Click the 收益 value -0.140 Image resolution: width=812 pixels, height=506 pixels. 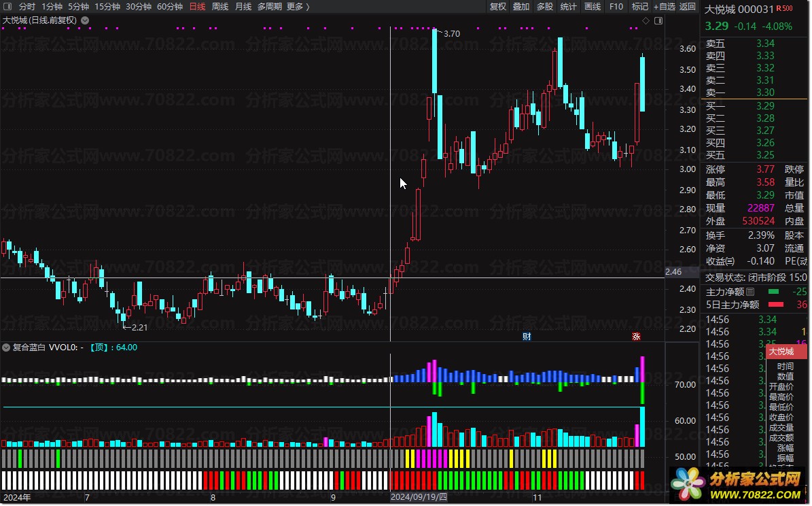pyautogui.click(x=761, y=261)
